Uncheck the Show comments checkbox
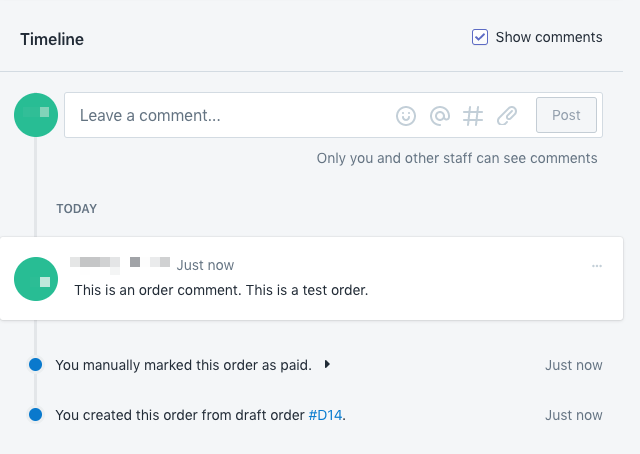The width and height of the screenshot is (640, 454). 480,37
